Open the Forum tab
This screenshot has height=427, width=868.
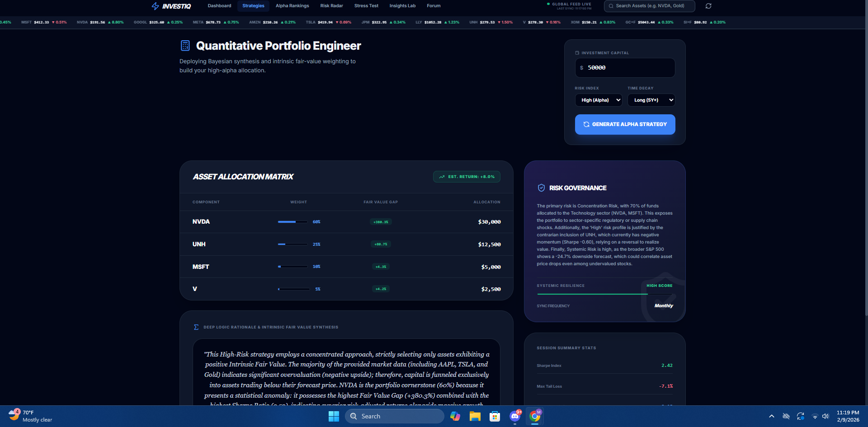coord(434,6)
